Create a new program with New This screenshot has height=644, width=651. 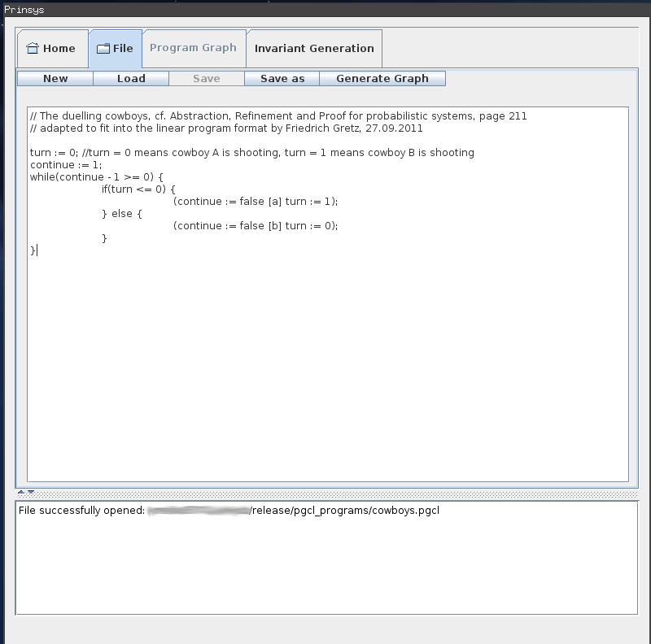[55, 78]
